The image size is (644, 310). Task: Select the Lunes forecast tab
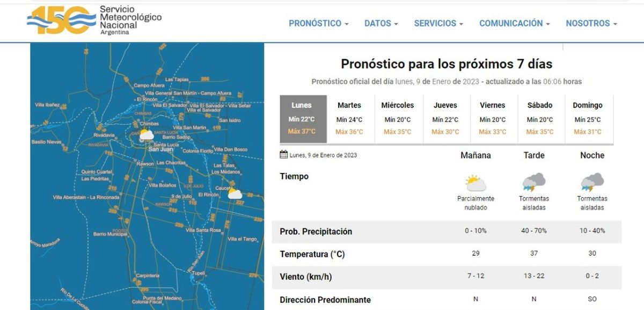click(302, 119)
